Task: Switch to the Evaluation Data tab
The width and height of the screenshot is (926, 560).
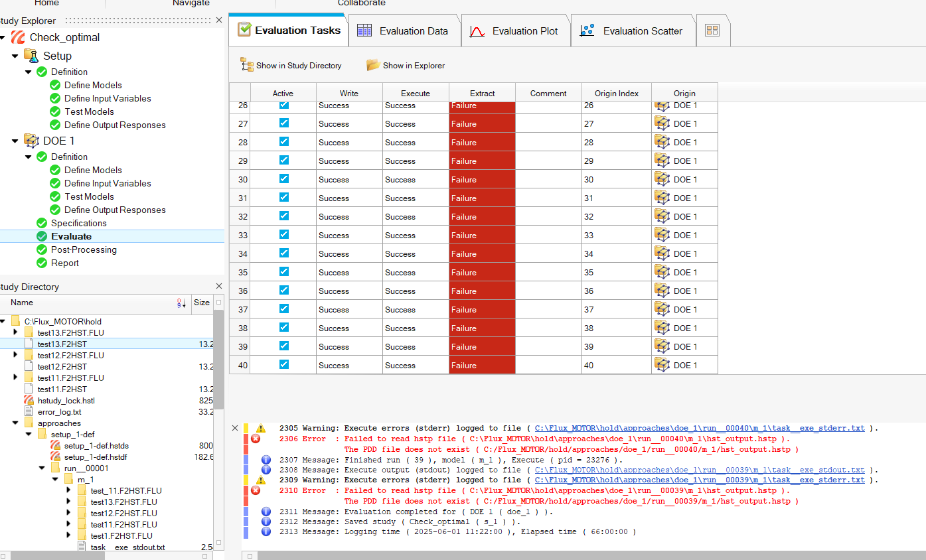Action: pyautogui.click(x=413, y=31)
